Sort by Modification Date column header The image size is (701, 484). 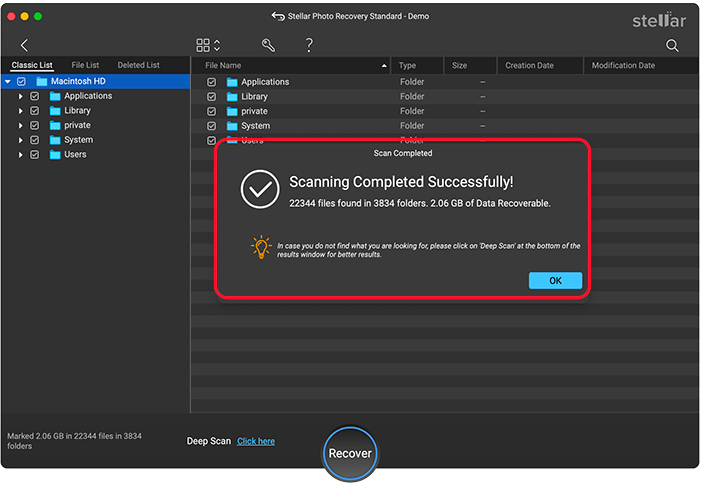pyautogui.click(x=642, y=66)
